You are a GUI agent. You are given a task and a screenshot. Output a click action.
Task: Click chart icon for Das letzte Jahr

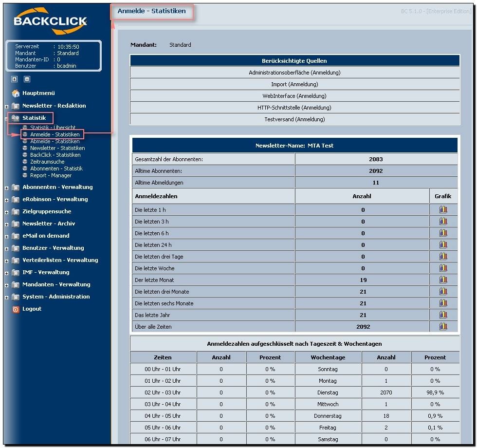point(443,315)
